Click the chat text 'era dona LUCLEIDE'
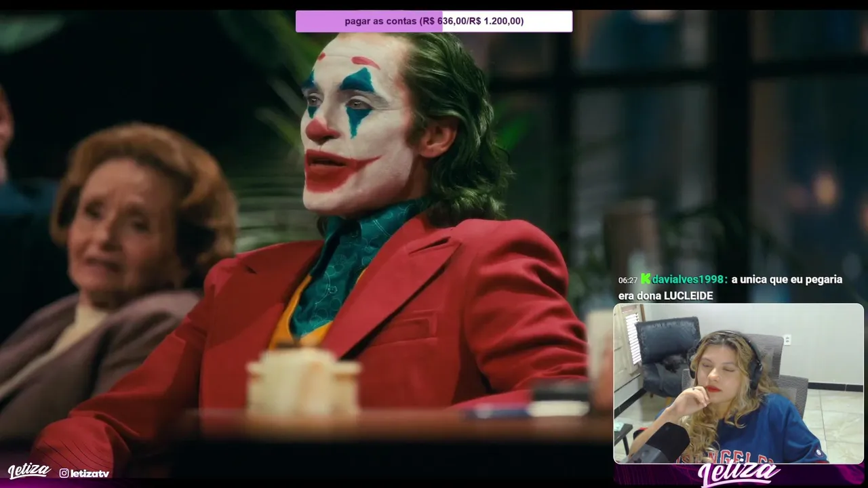 point(665,296)
